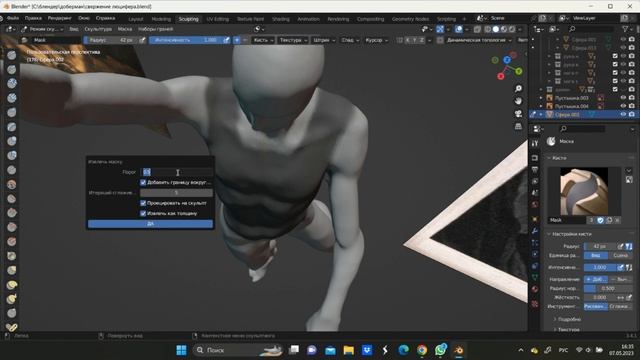Open the Курсор dropdown
Image resolution: width=640 pixels, height=360 pixels.
coord(376,40)
